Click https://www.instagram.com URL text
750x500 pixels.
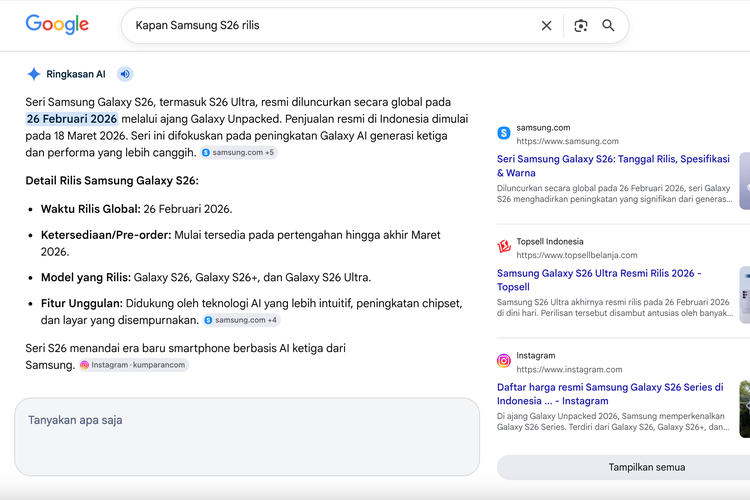coord(569,370)
